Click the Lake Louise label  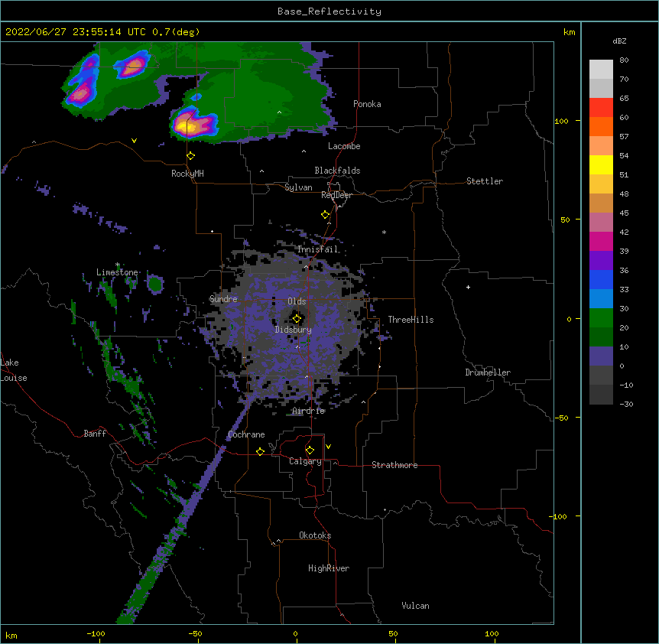pos(14,370)
